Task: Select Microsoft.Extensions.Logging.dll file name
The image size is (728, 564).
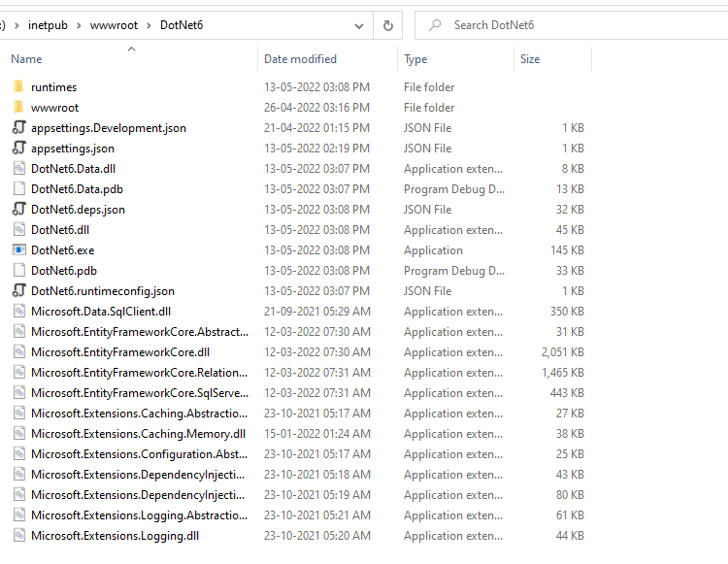Action: pyautogui.click(x=115, y=536)
